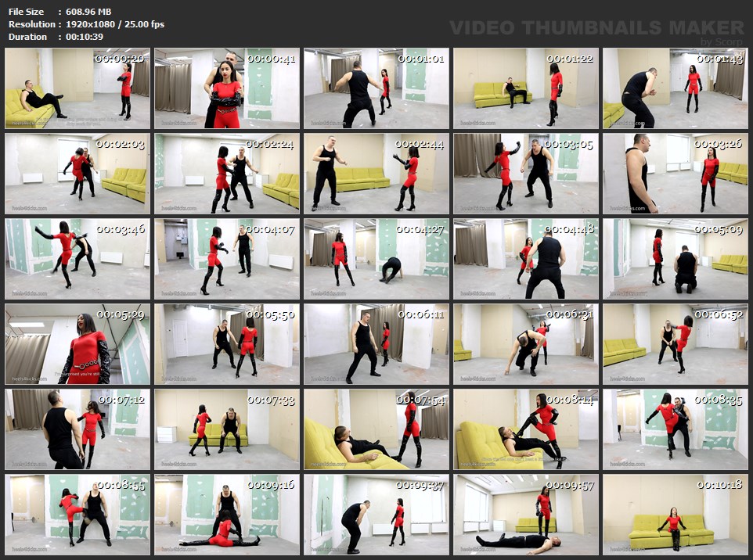The height and width of the screenshot is (560, 753).
Task: Click the 00:03:26 thumbnail
Action: point(676,174)
